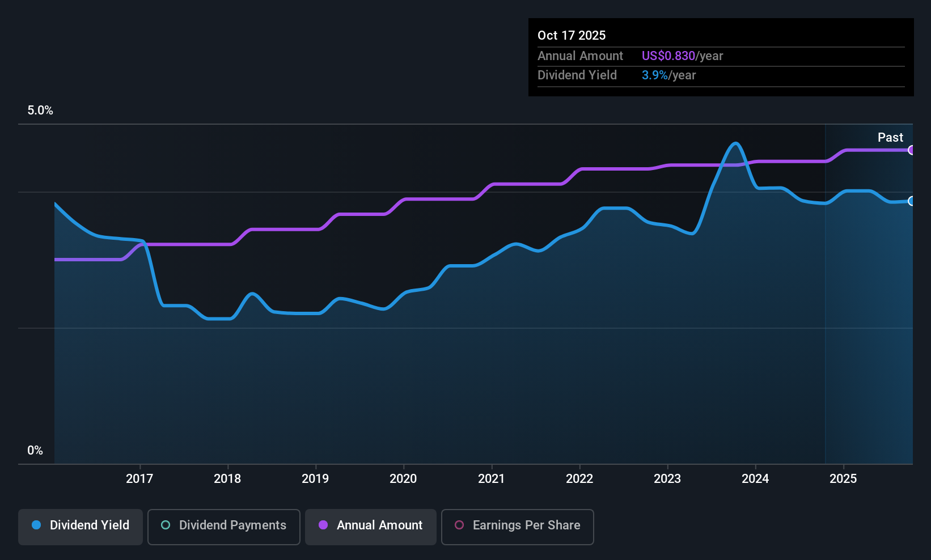The image size is (931, 560).
Task: Click the purple endpoint marker on the Annual Amount line
Action: tap(912, 150)
